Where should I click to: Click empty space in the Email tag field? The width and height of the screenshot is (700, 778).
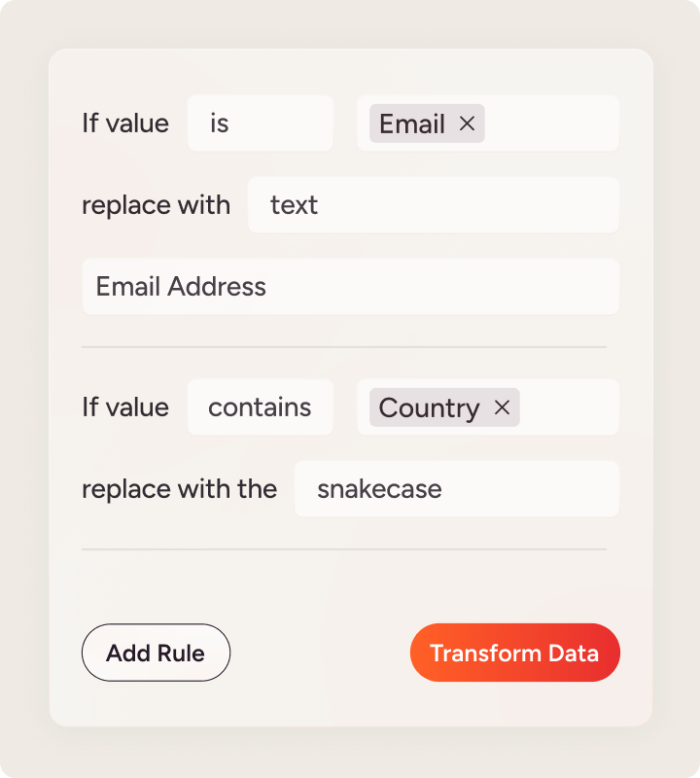(551, 124)
